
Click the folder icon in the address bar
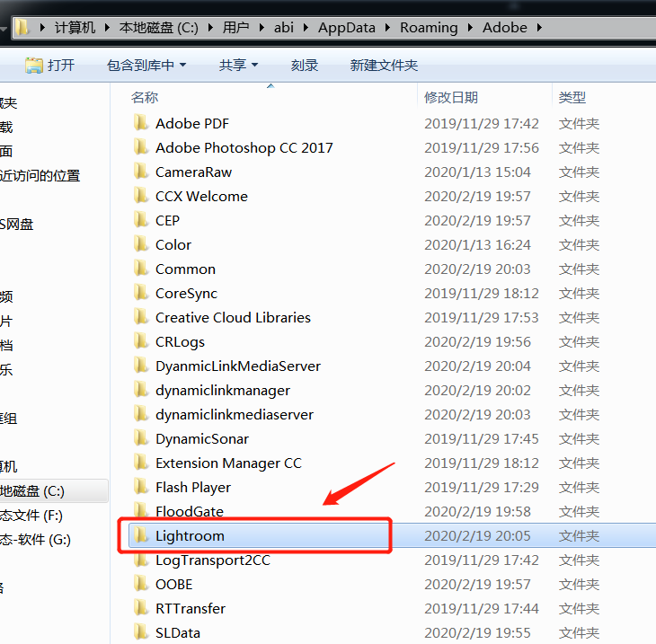pos(22,28)
